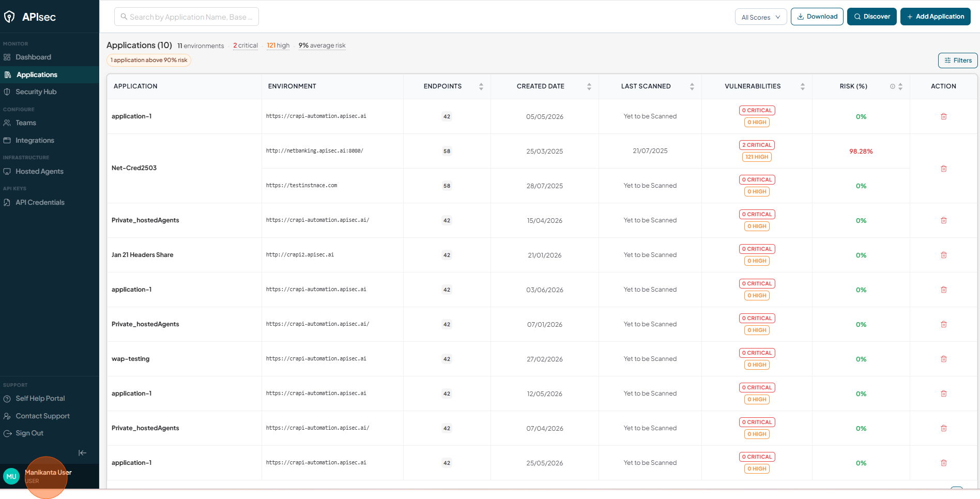Focus the application name search field
Viewport: 980px width, 499px height.
point(187,17)
